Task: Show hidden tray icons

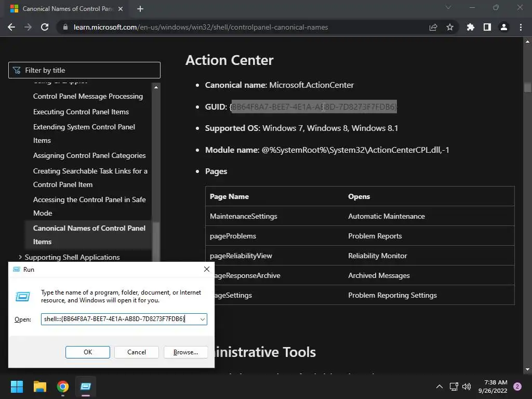Action: tap(440, 387)
